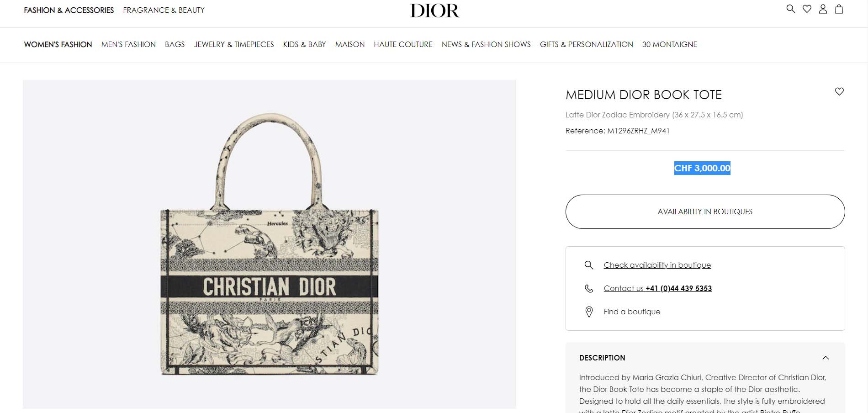
Task: Open the Bags menu
Action: (175, 44)
